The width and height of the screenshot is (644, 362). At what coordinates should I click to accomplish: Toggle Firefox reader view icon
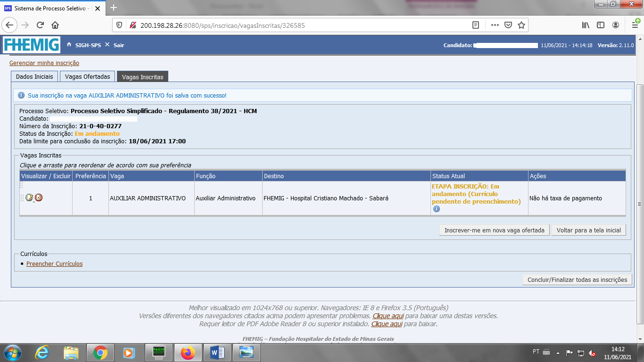(476, 25)
